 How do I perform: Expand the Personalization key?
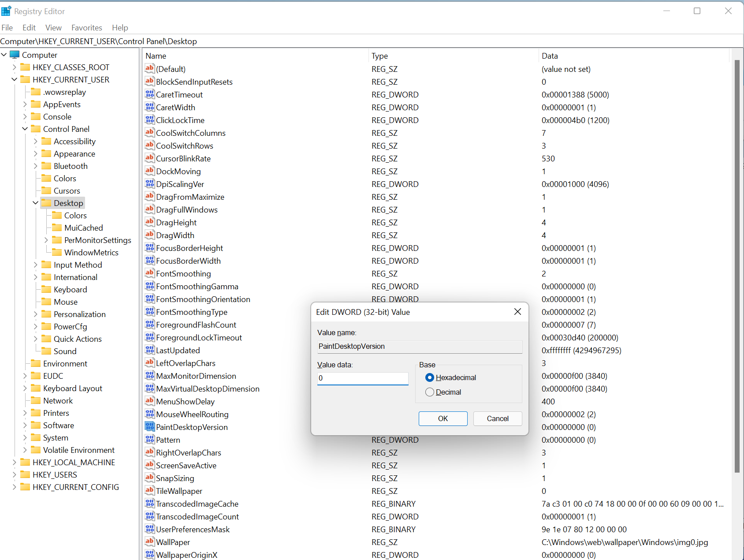pyautogui.click(x=36, y=314)
